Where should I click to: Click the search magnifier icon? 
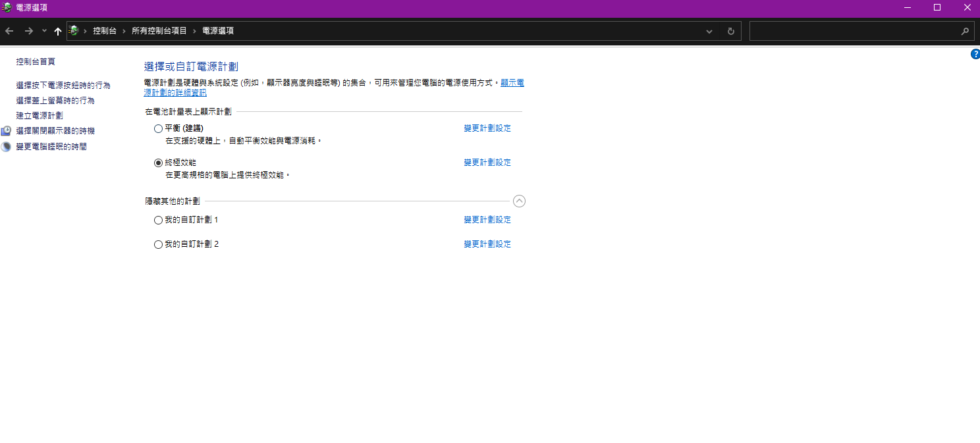(x=965, y=31)
